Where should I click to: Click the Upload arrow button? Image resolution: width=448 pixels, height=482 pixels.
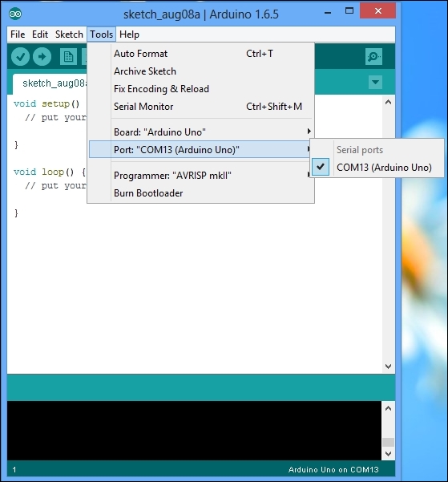click(42, 57)
